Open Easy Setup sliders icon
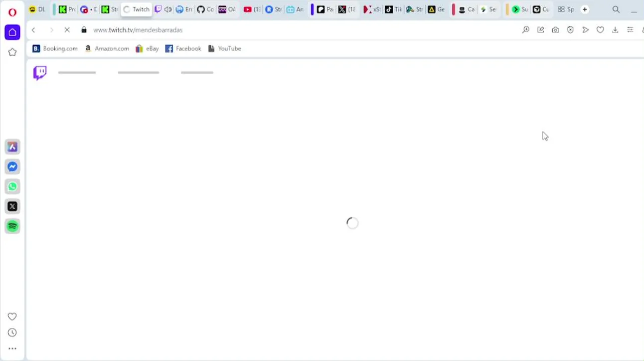This screenshot has width=644, height=361. [x=630, y=30]
